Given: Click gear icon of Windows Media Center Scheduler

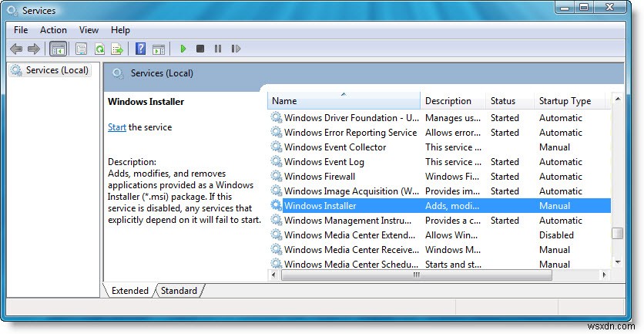Looking at the screenshot, I should point(277,264).
